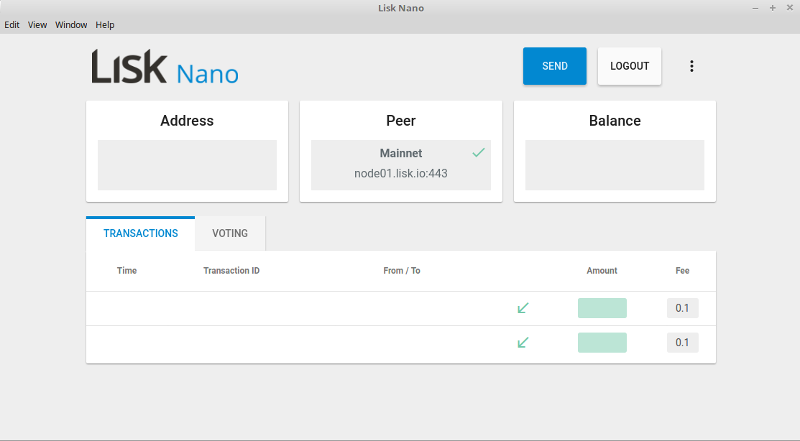The width and height of the screenshot is (800, 441).
Task: Click the incoming arrow icon in first transaction row
Action: 522,308
